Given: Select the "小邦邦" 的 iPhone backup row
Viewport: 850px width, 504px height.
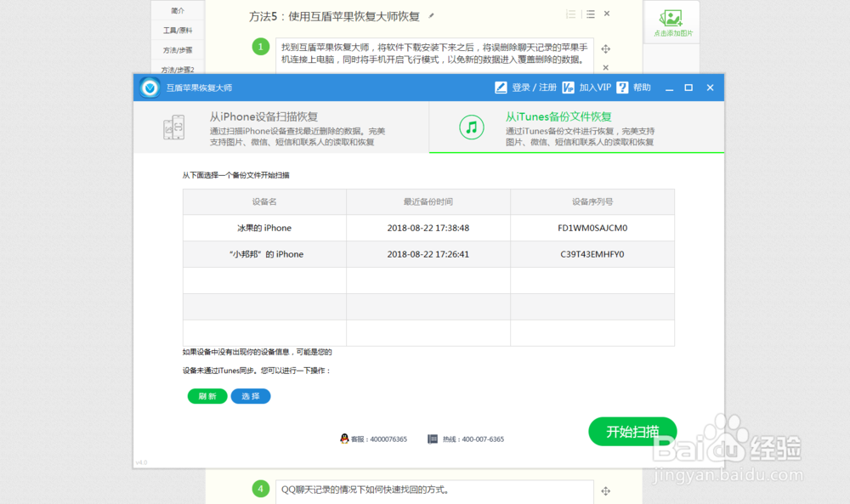Looking at the screenshot, I should point(428,254).
